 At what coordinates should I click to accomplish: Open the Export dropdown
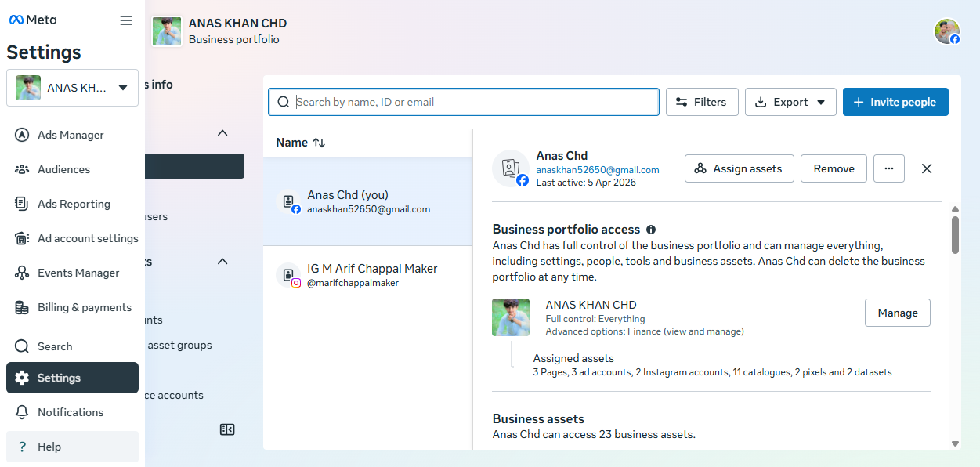[x=790, y=102]
